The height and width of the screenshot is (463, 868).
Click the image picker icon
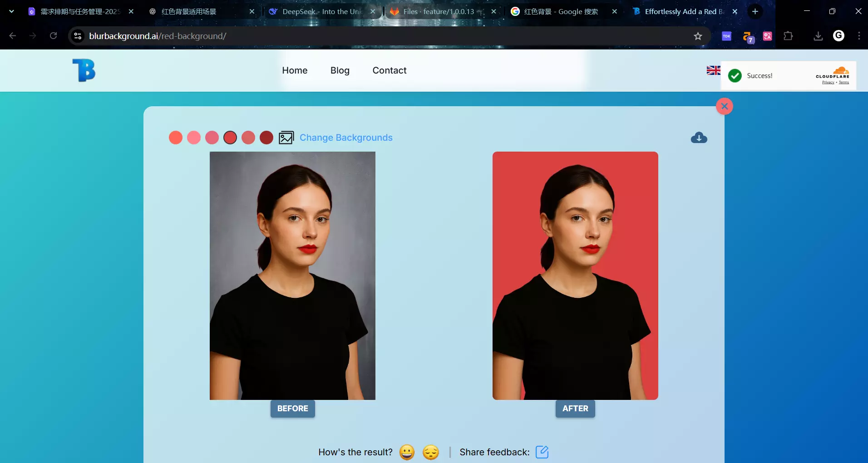point(286,138)
